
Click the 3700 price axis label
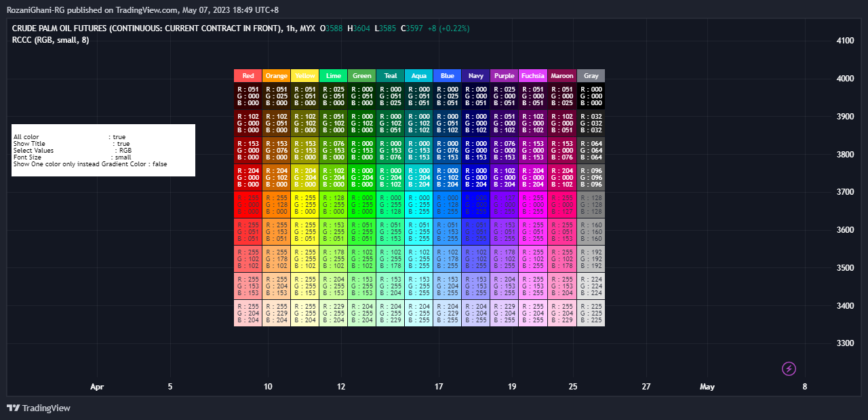point(846,192)
